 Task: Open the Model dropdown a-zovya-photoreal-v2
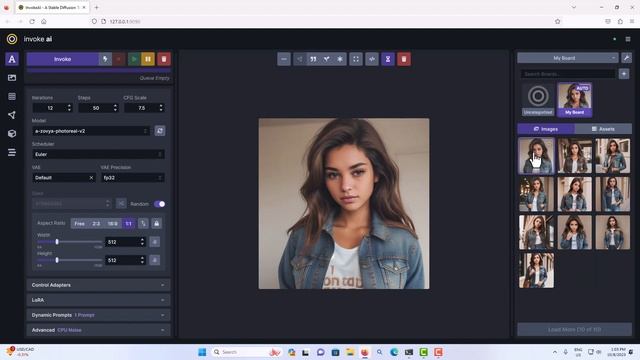(91, 131)
